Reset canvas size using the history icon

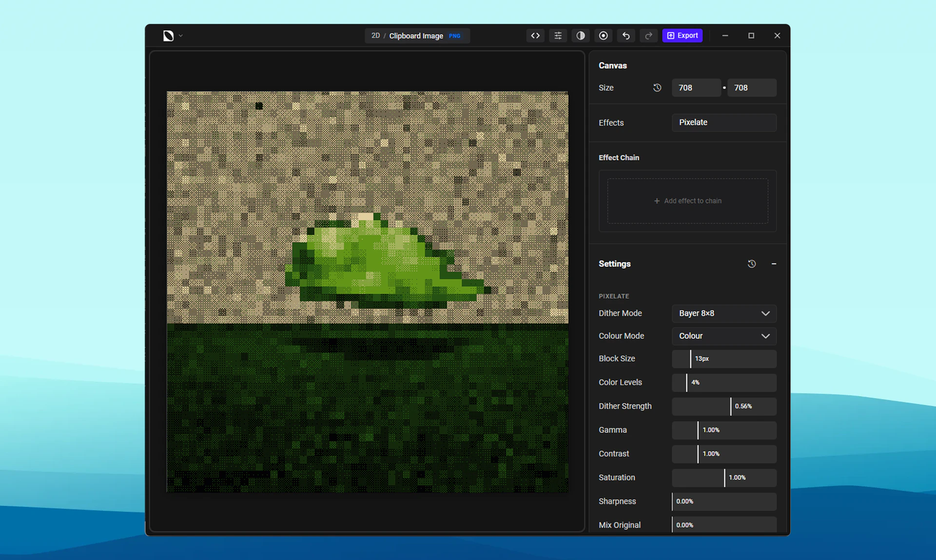point(657,88)
